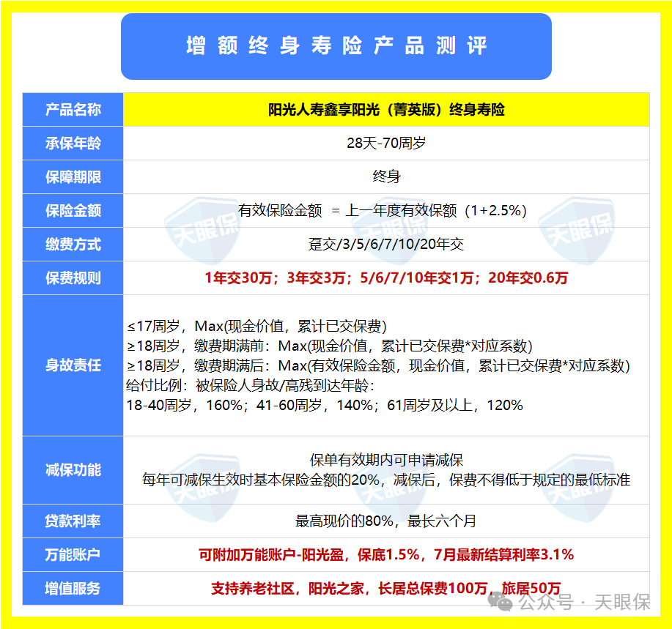
Task: Click the 保障期限 row label
Action: 72,177
